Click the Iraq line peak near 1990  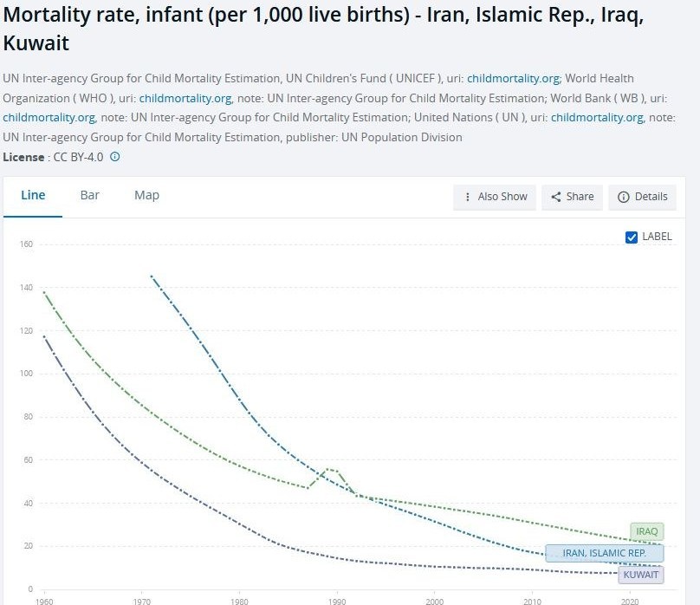point(329,469)
